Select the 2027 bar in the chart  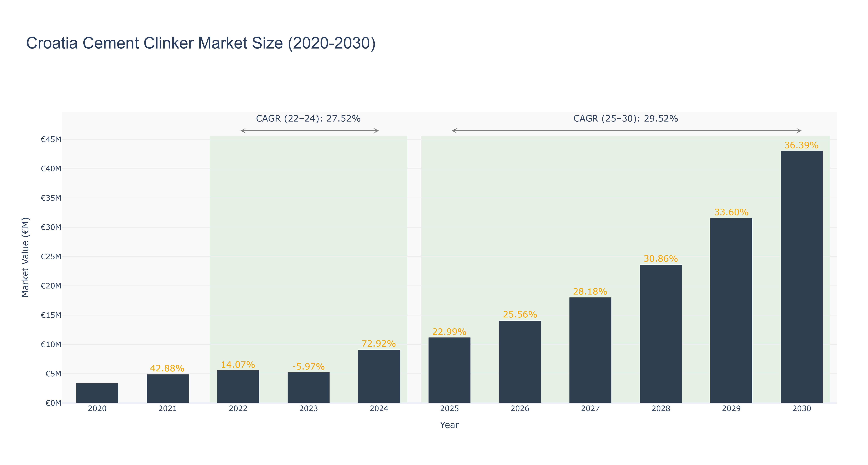click(590, 350)
